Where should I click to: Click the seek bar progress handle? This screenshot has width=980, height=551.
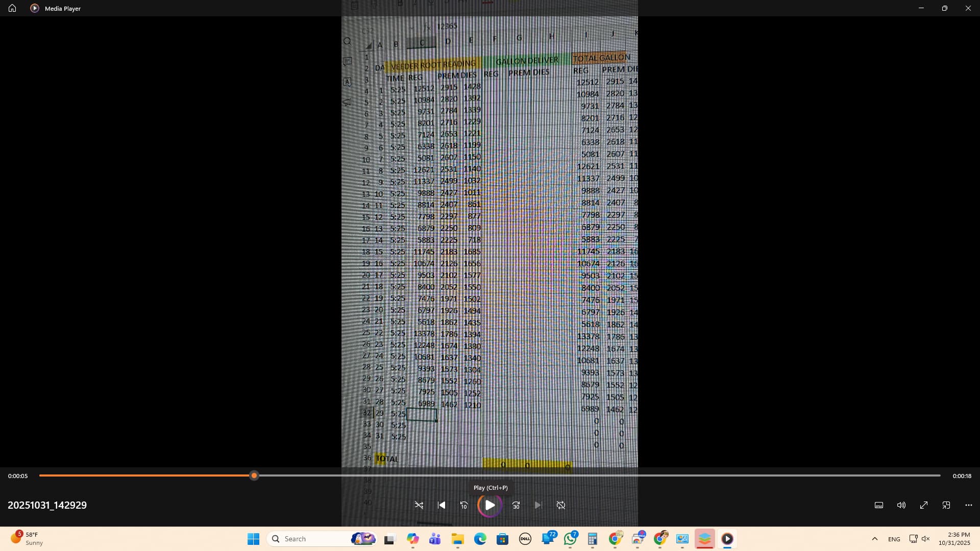tap(254, 475)
